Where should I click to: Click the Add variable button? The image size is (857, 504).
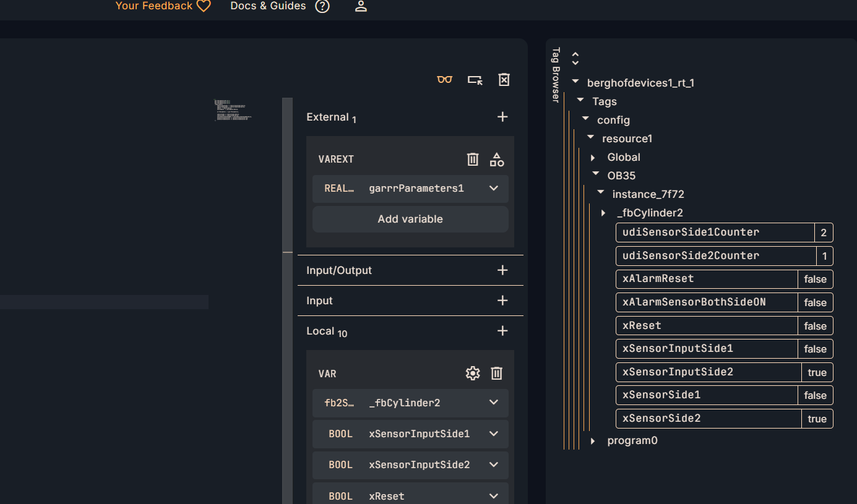(x=410, y=219)
